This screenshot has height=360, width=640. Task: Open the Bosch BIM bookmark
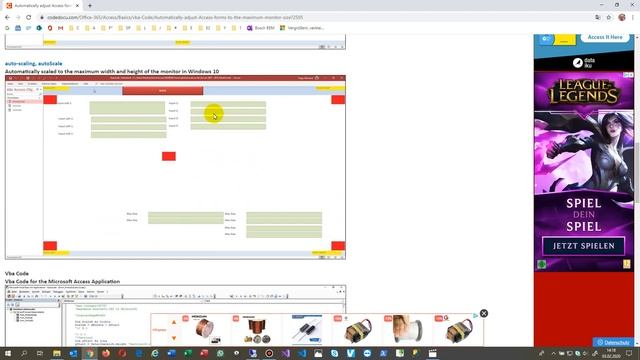[x=260, y=28]
